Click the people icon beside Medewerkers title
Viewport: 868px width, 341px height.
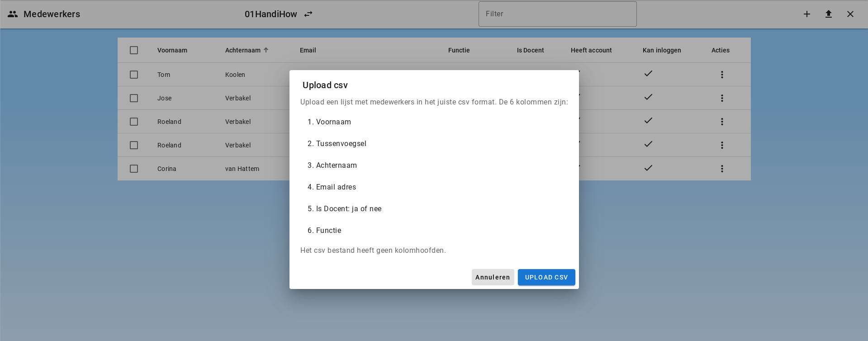click(x=12, y=14)
